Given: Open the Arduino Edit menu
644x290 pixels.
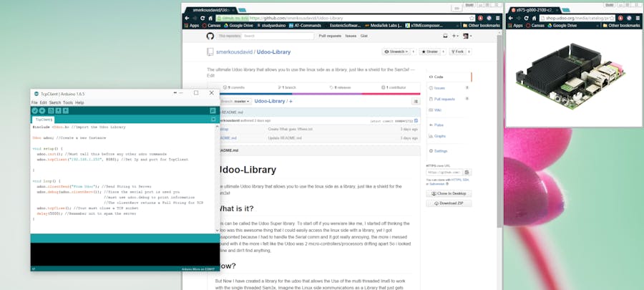Looking at the screenshot, I should coord(43,102).
